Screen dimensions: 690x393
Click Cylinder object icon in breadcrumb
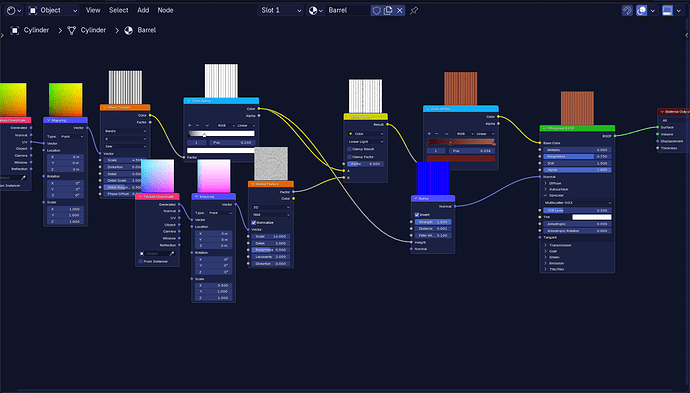coord(15,30)
